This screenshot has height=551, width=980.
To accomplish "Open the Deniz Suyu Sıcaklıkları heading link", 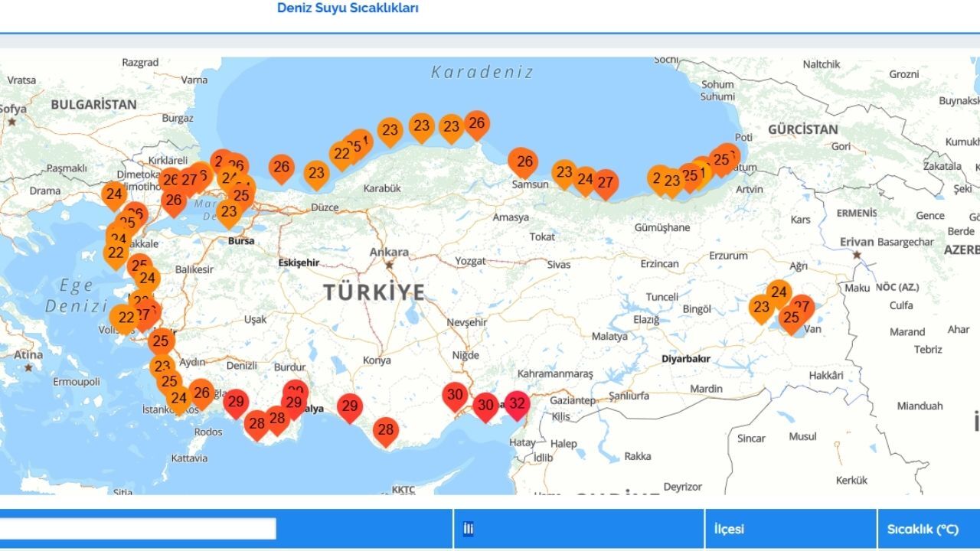I will [x=348, y=8].
